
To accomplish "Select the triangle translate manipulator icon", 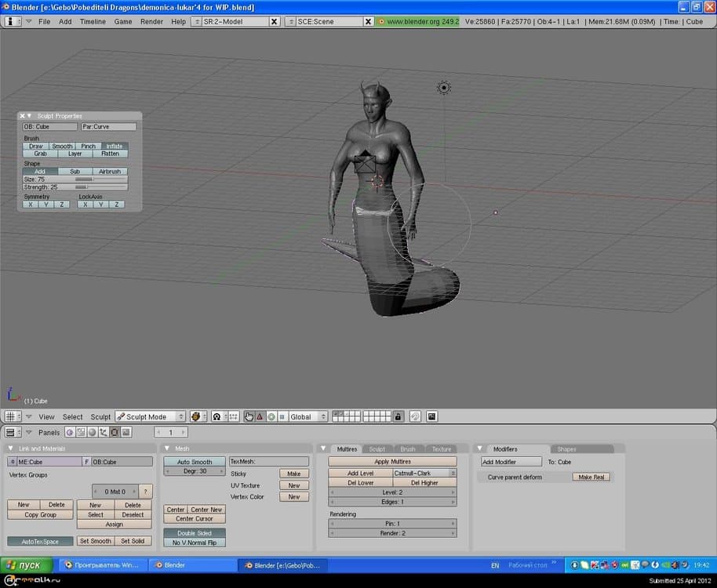I will (260, 416).
